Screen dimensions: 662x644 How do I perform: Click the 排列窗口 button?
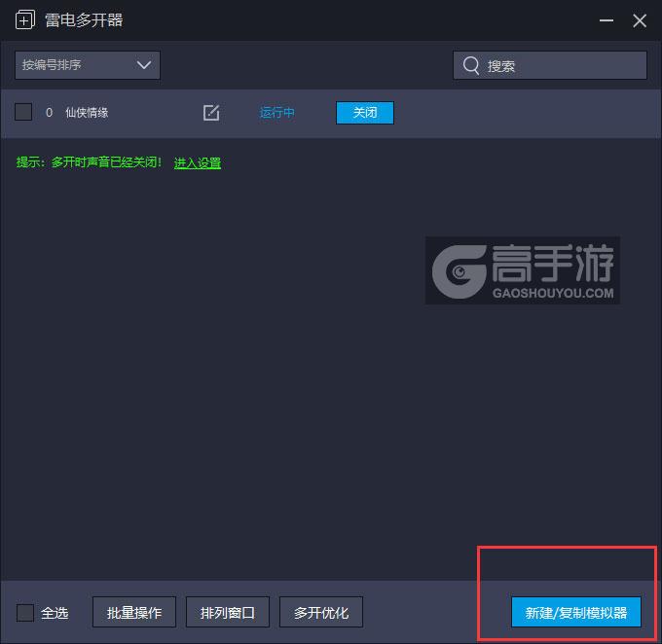coord(228,612)
